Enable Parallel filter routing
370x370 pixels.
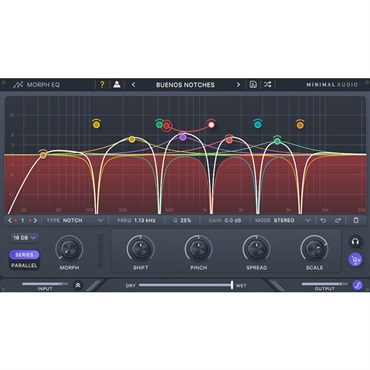[x=24, y=265]
